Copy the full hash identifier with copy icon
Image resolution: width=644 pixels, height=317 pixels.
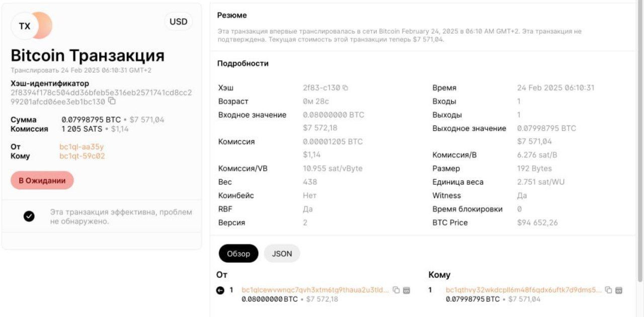[x=111, y=101]
